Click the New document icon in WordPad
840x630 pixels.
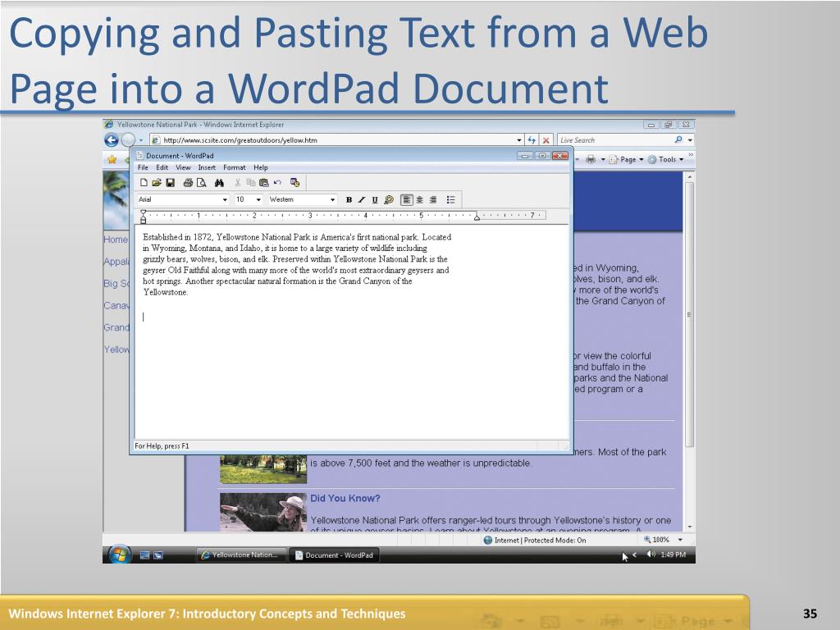pyautogui.click(x=144, y=183)
